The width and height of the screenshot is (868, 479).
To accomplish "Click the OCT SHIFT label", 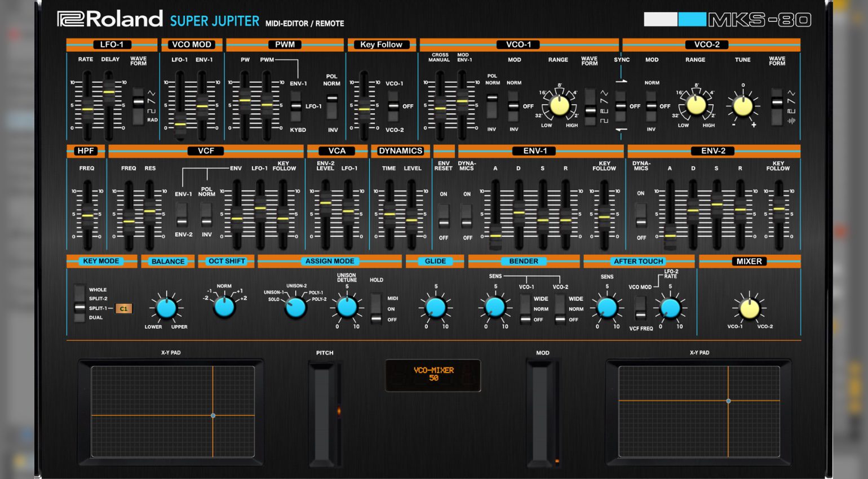I will point(227,261).
